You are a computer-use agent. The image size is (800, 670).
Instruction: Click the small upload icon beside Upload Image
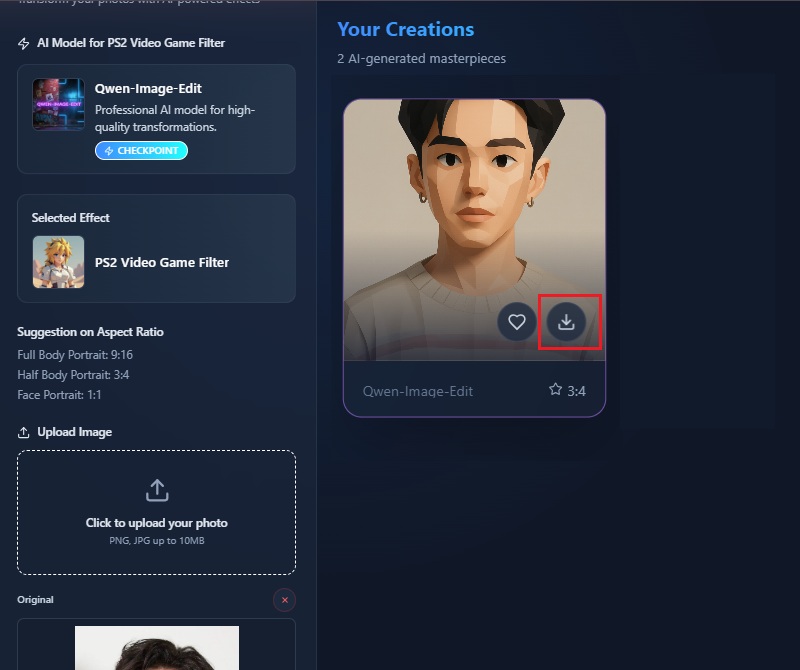pos(24,433)
